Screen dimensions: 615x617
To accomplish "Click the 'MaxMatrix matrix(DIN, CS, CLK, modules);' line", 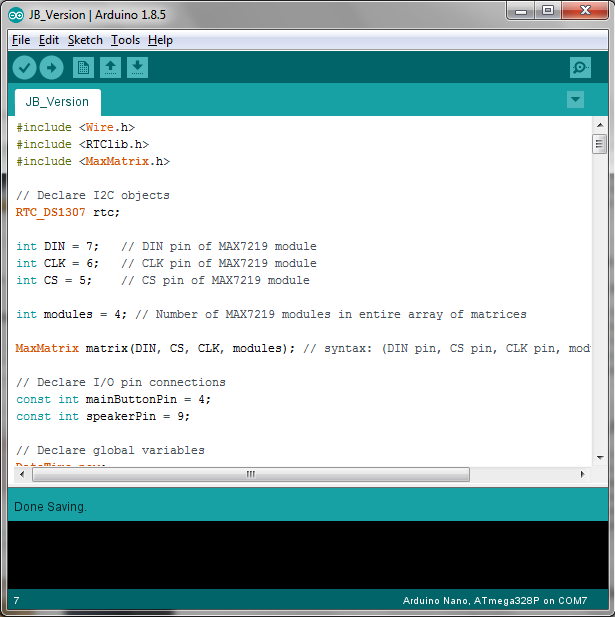I will (x=155, y=348).
